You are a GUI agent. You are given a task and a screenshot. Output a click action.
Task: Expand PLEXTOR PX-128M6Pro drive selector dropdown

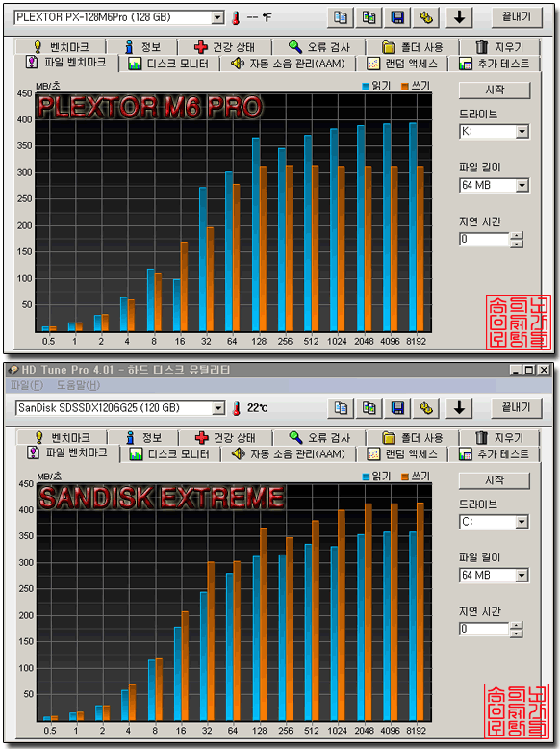[218, 17]
